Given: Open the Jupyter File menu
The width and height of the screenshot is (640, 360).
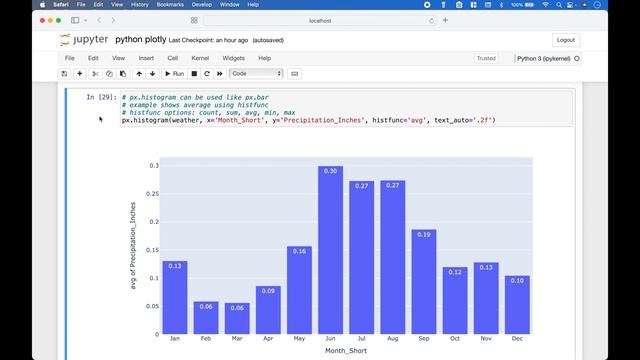Looking at the screenshot, I should tap(70, 58).
